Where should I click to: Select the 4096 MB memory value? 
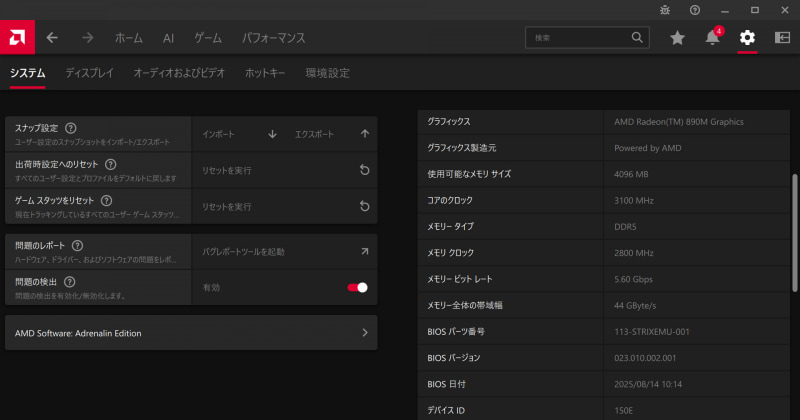coord(631,174)
